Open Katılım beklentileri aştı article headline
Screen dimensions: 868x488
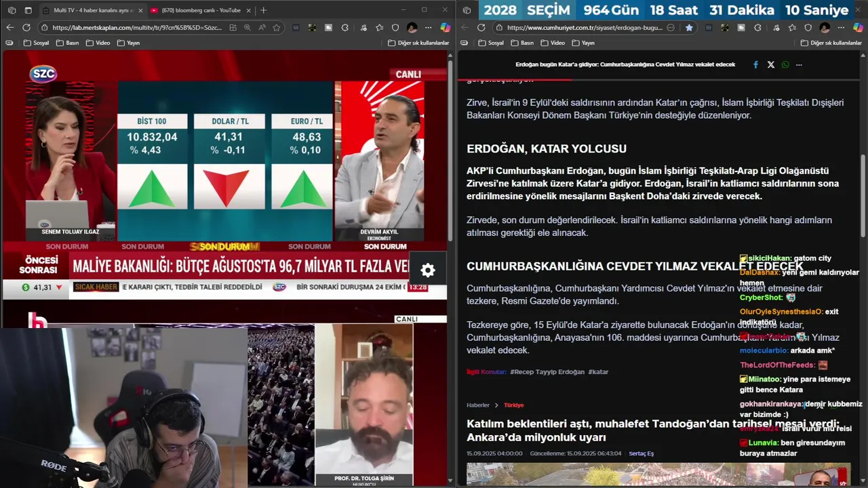(653, 430)
